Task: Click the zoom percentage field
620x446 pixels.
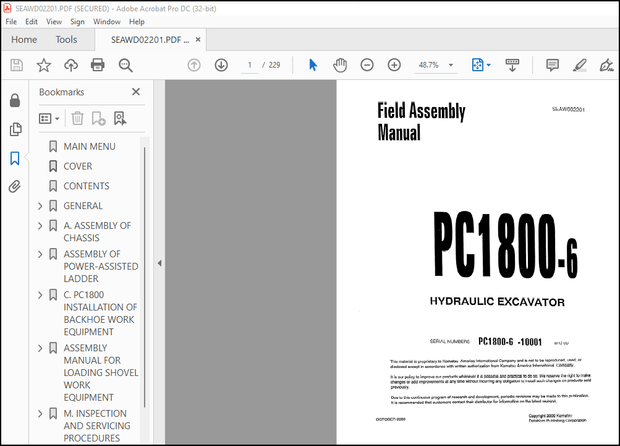Action: pyautogui.click(x=429, y=65)
